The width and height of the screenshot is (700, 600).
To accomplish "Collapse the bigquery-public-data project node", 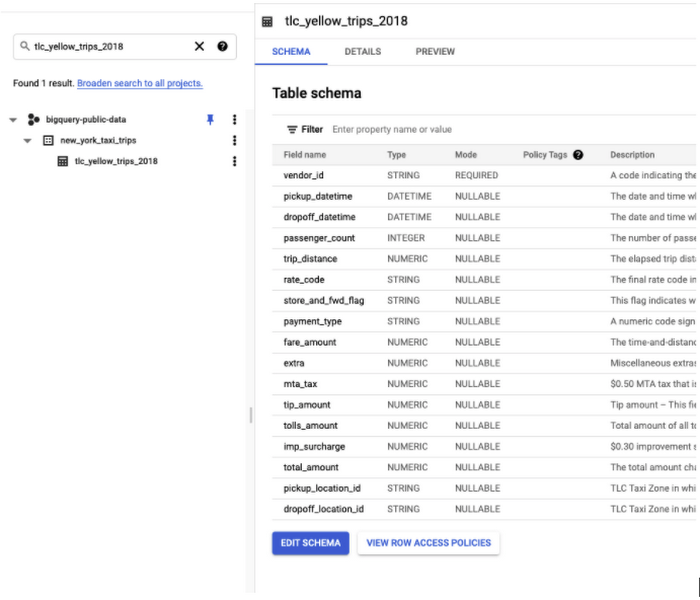I will tap(13, 120).
